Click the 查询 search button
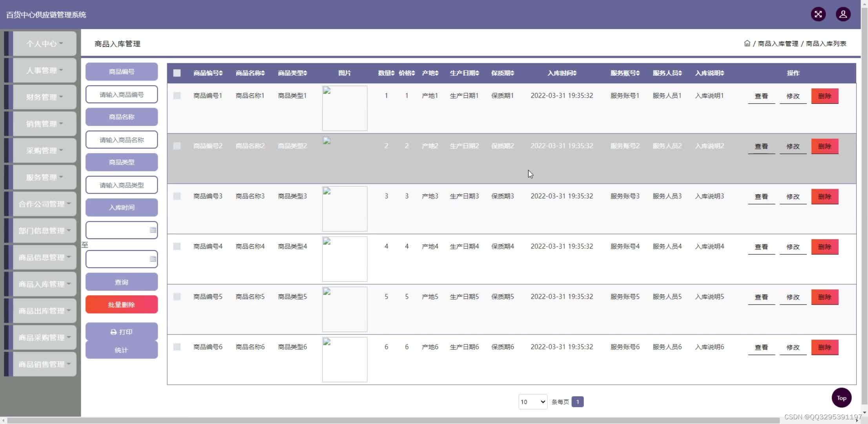 [122, 282]
